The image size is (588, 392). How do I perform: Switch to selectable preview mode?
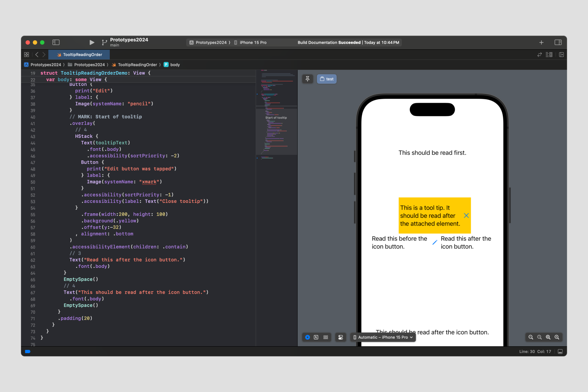tap(316, 337)
